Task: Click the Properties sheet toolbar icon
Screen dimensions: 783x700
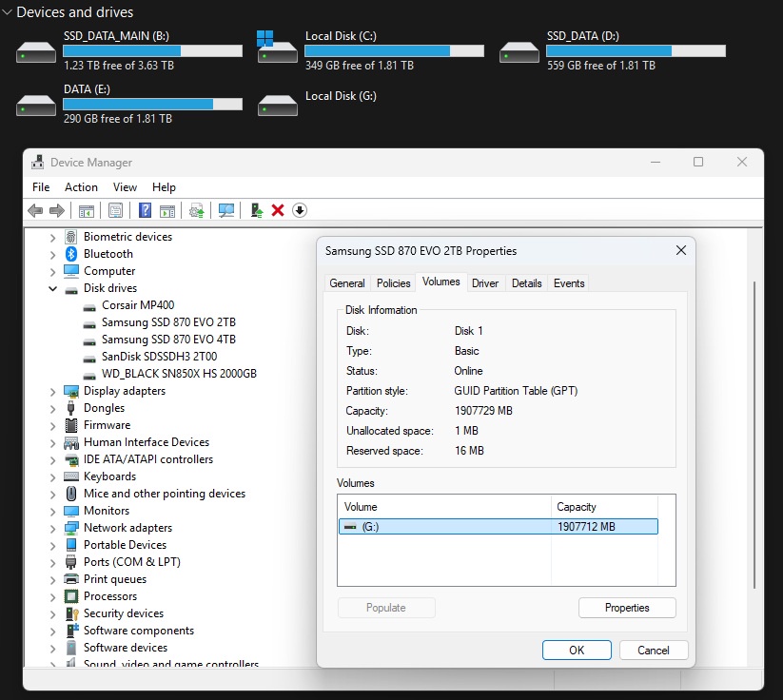Action: tap(115, 211)
